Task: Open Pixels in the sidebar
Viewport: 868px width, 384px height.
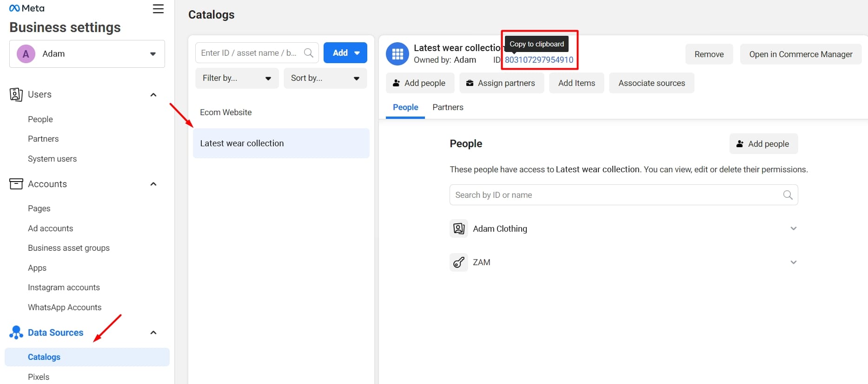Action: pyautogui.click(x=39, y=377)
